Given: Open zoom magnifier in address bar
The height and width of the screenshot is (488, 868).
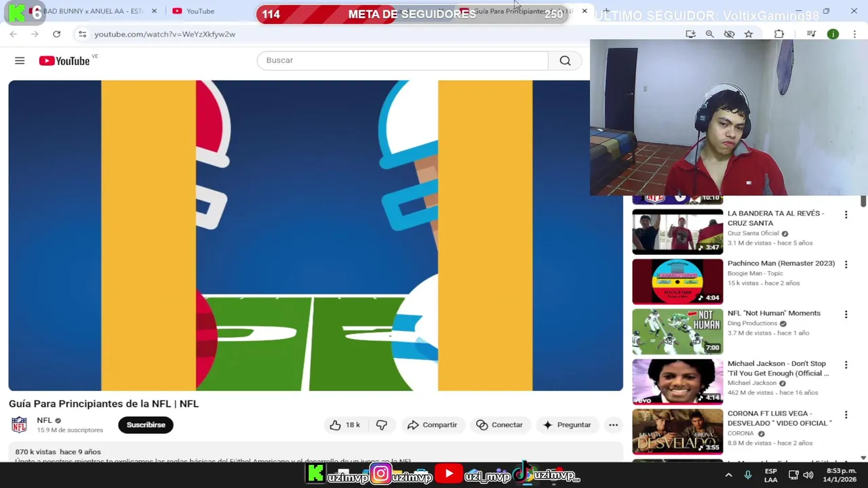Looking at the screenshot, I should pyautogui.click(x=710, y=34).
